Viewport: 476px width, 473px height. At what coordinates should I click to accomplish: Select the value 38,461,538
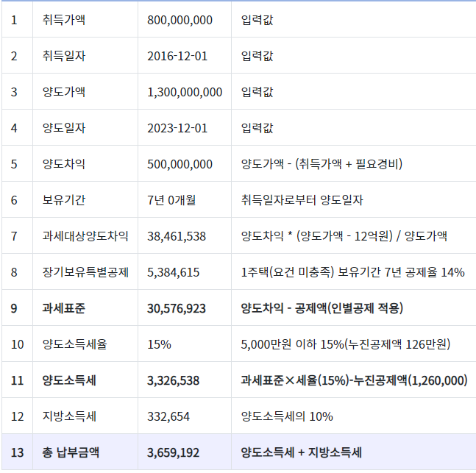177,237
